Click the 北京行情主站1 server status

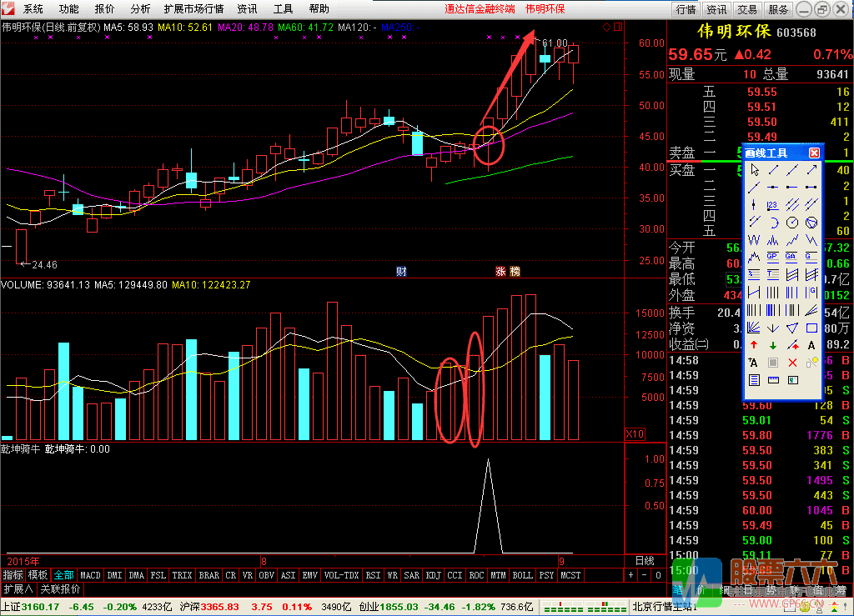click(665, 607)
